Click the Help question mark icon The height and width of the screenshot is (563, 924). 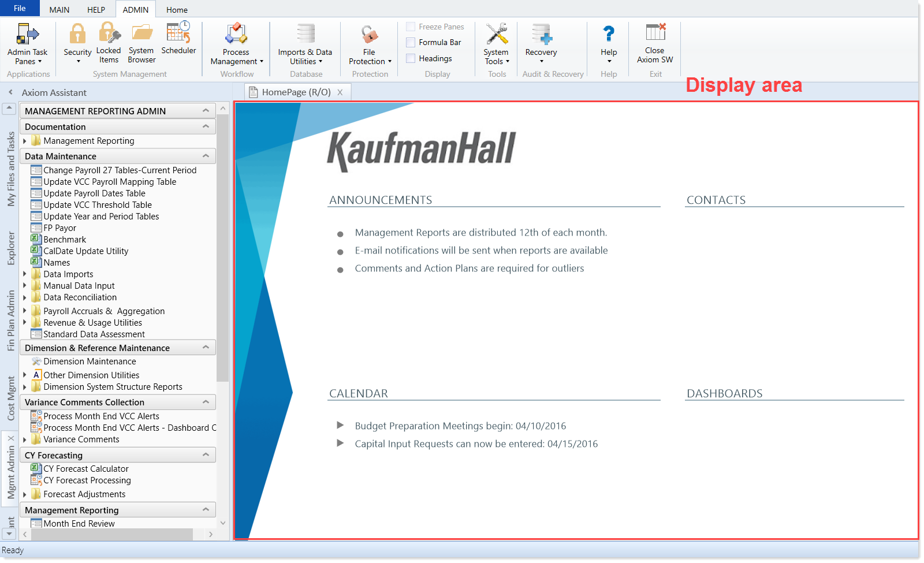pyautogui.click(x=609, y=33)
